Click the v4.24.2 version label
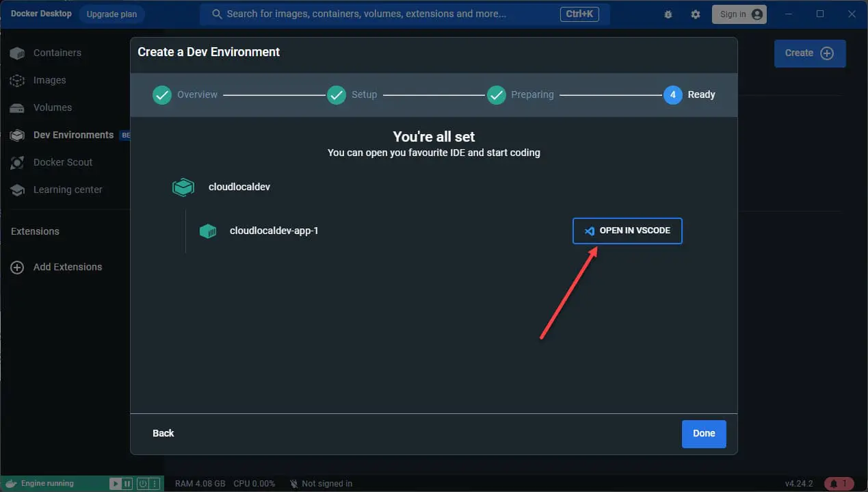 coord(799,484)
